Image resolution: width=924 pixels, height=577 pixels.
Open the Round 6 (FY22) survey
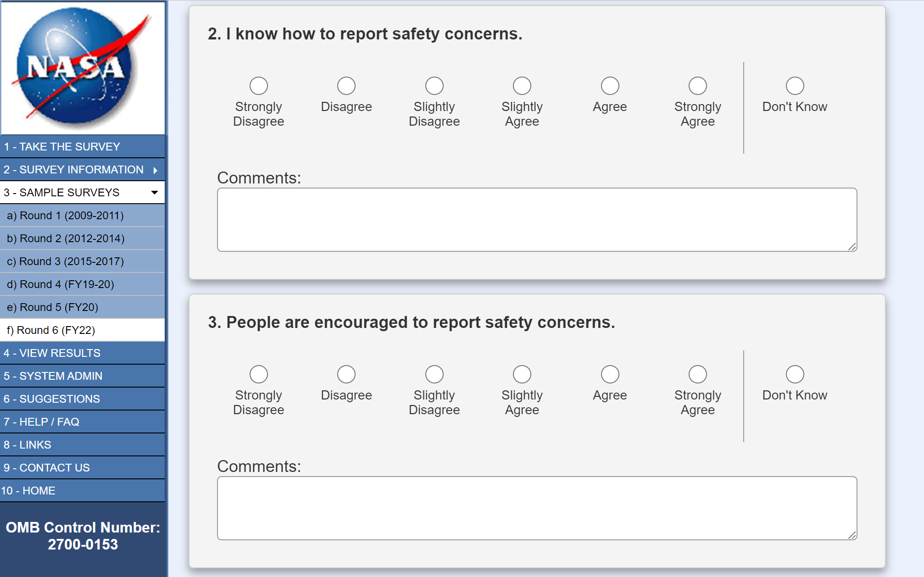51,330
